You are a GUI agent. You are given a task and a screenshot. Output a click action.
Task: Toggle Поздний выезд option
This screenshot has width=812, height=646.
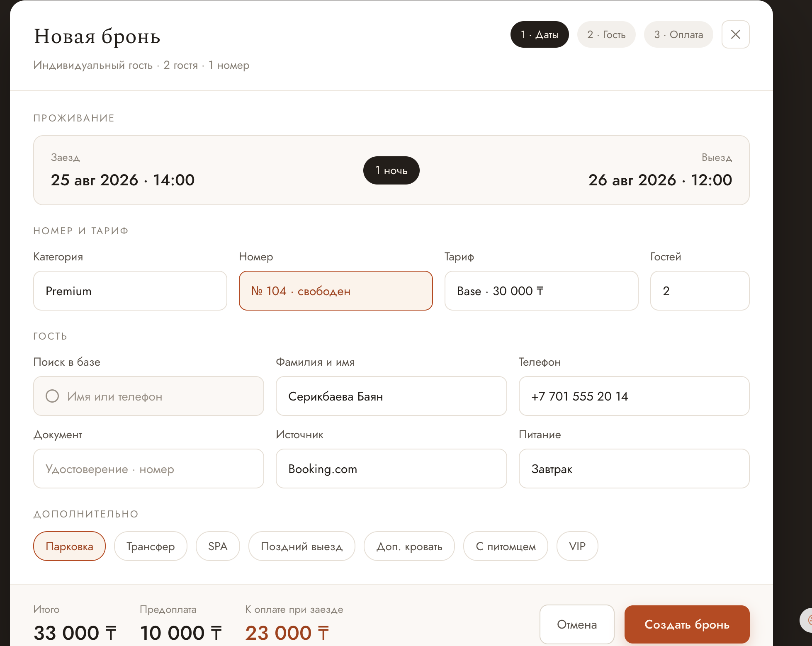(301, 546)
